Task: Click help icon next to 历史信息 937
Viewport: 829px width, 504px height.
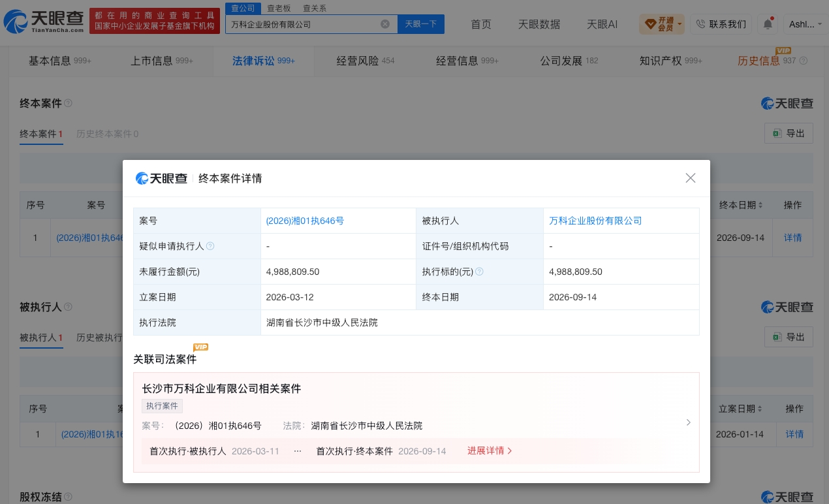Action: (804, 61)
